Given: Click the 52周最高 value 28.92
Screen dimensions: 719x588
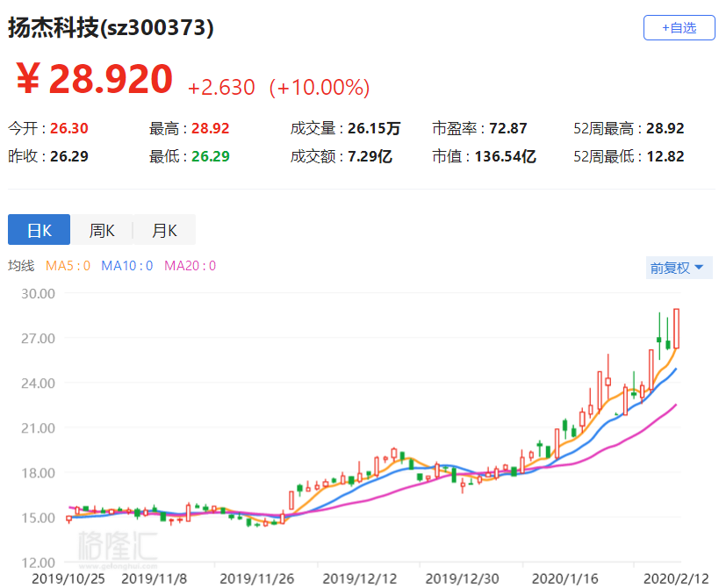Looking at the screenshot, I should (665, 128).
